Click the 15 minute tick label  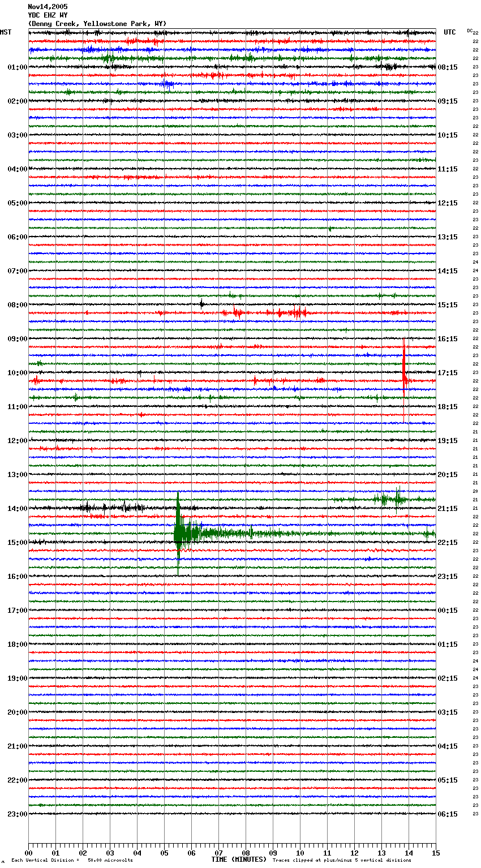point(436,853)
